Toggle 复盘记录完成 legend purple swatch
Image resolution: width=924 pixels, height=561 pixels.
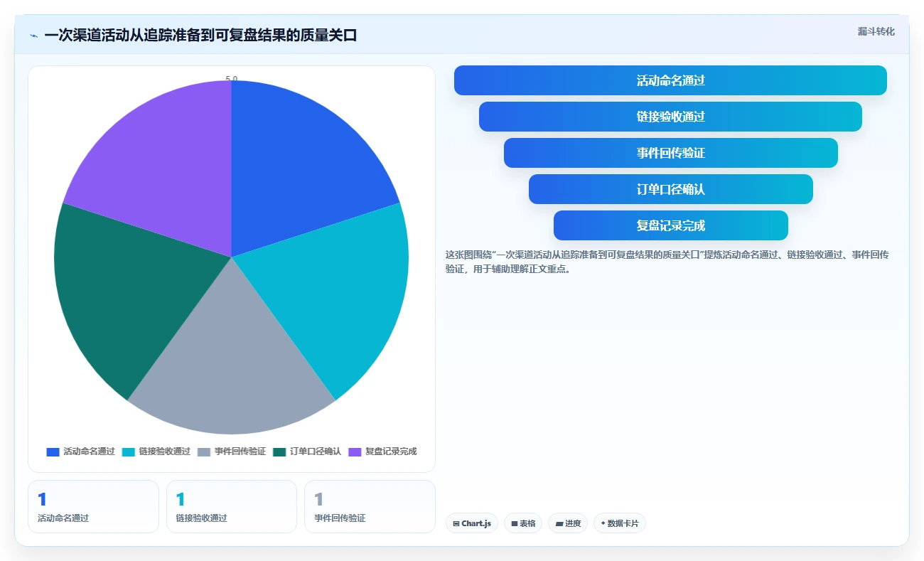click(355, 452)
